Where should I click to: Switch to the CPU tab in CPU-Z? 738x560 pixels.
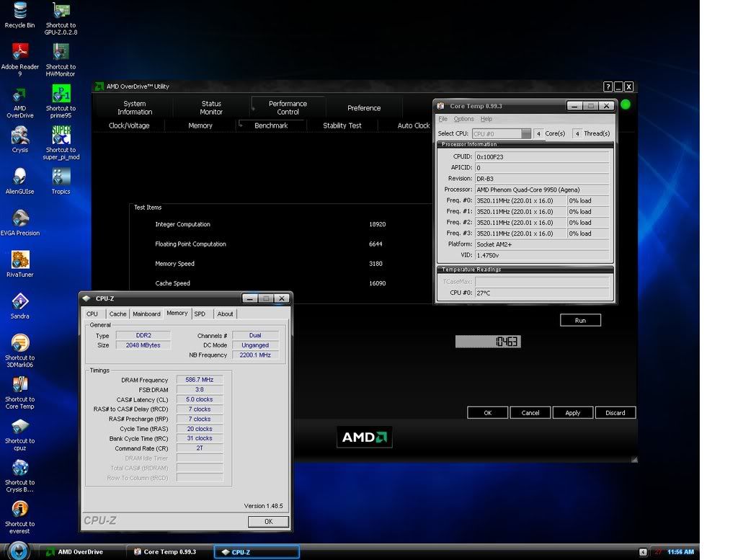pos(92,314)
